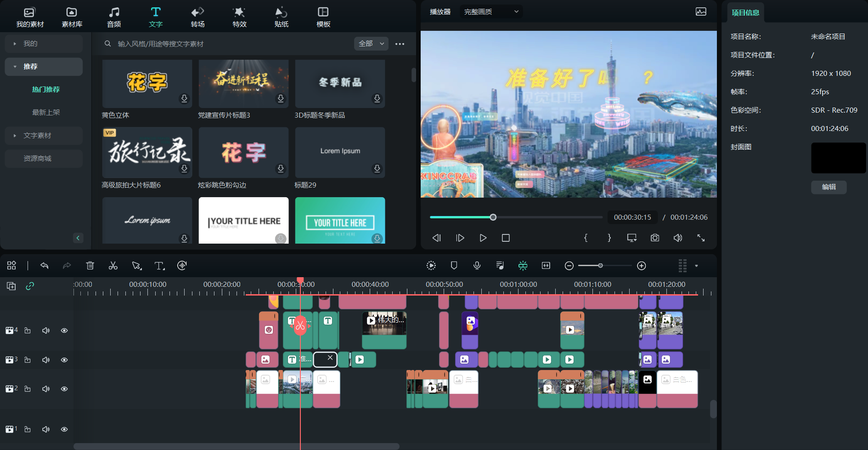This screenshot has width=868, height=450.
Task: Expand the 文字素材 category
Action: 44,136
